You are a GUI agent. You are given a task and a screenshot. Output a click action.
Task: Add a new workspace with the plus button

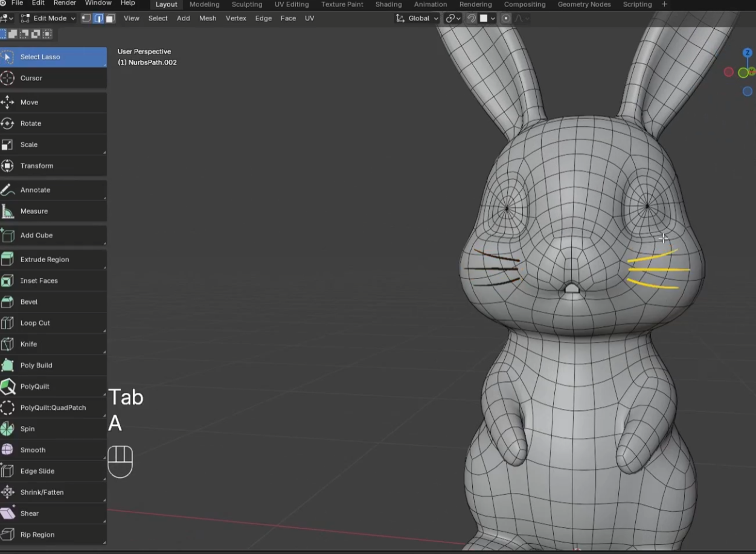[x=663, y=4]
